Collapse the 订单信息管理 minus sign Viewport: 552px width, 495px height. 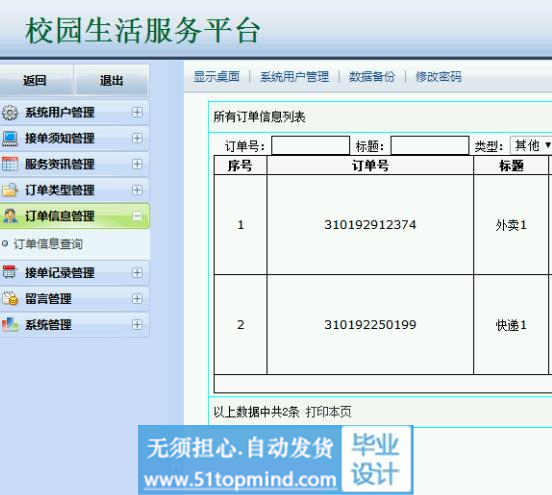(x=137, y=216)
